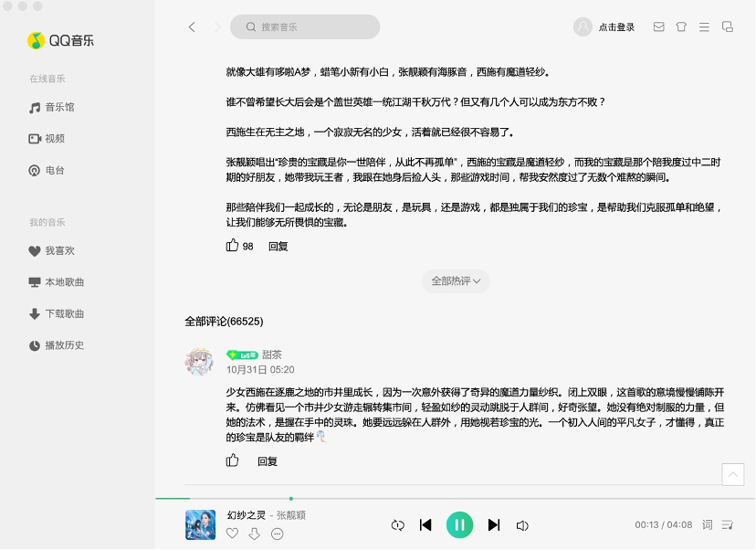
Task: Go forward with the right arrow
Action: pyautogui.click(x=217, y=27)
